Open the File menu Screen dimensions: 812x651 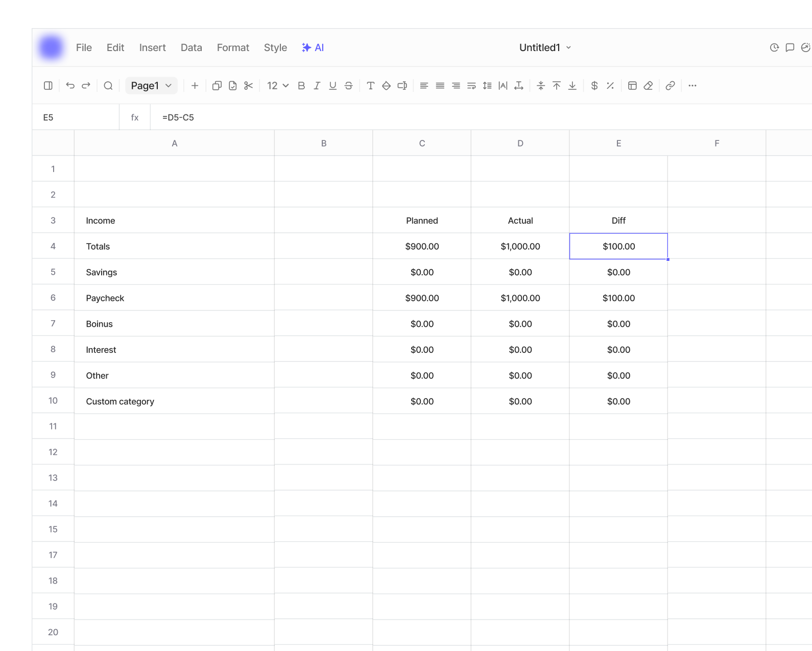[x=84, y=47]
